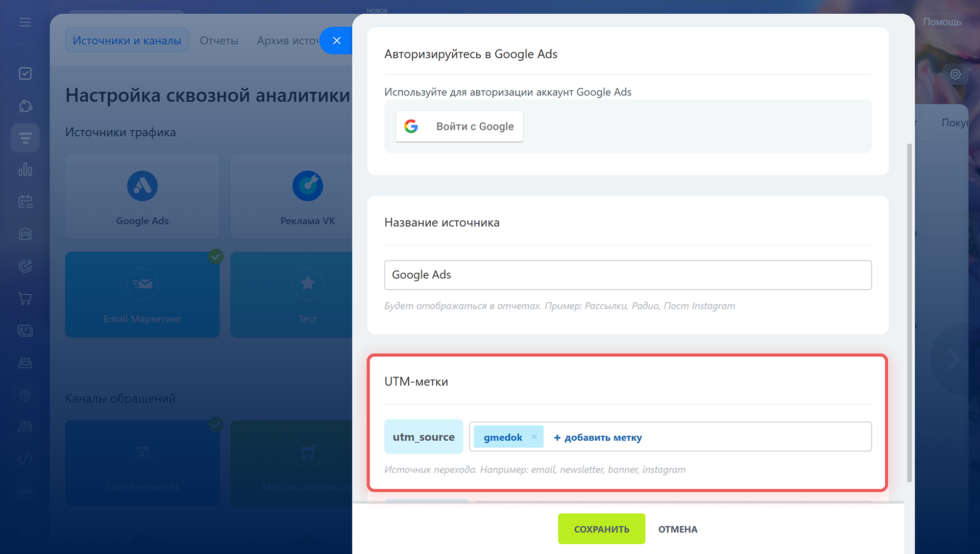Image resolution: width=980 pixels, height=554 pixels.
Task: Open the Email Маркетинг source tile
Action: 142,294
